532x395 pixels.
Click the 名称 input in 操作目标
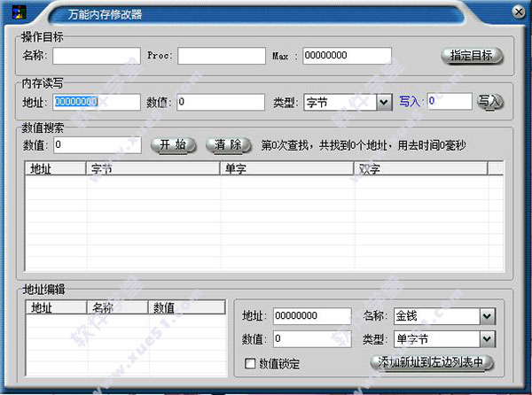(97, 56)
